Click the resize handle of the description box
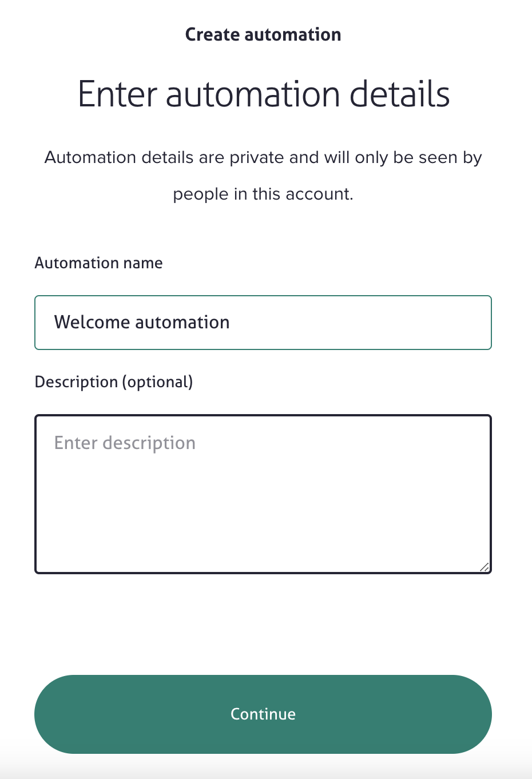 click(x=484, y=566)
